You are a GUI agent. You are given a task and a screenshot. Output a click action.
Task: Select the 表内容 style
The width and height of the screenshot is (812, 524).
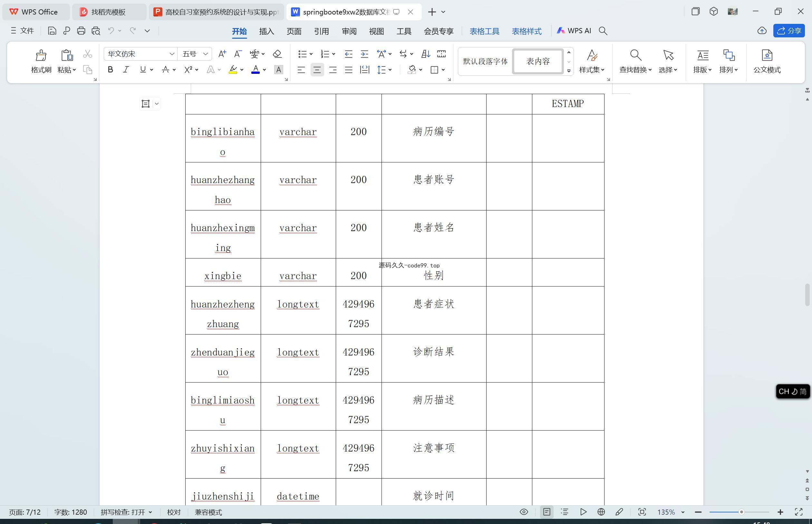pyautogui.click(x=538, y=61)
